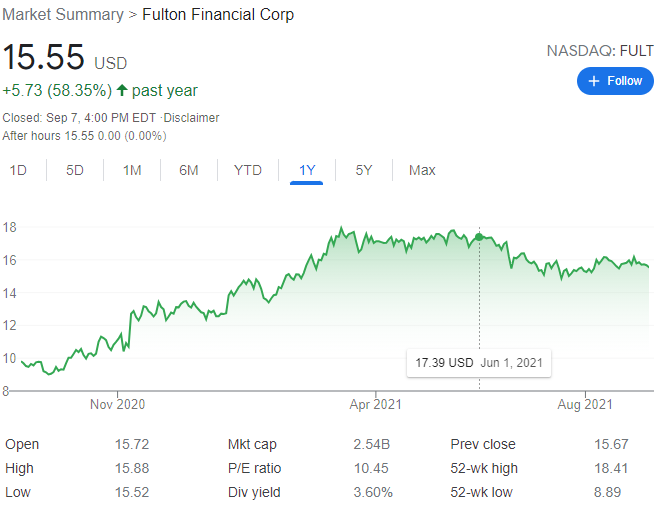Show the 6M chart range
Screen dimensions: 672x518
189,170
